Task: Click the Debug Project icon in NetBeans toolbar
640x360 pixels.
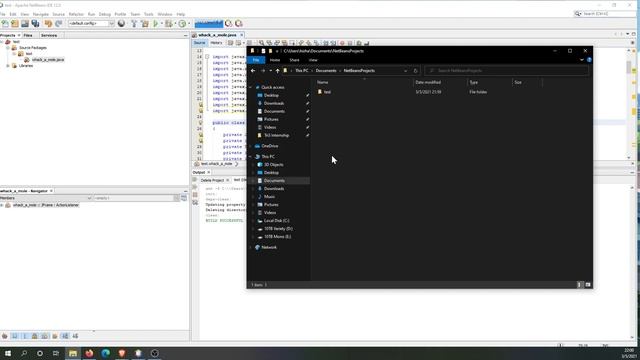Action: click(x=168, y=24)
